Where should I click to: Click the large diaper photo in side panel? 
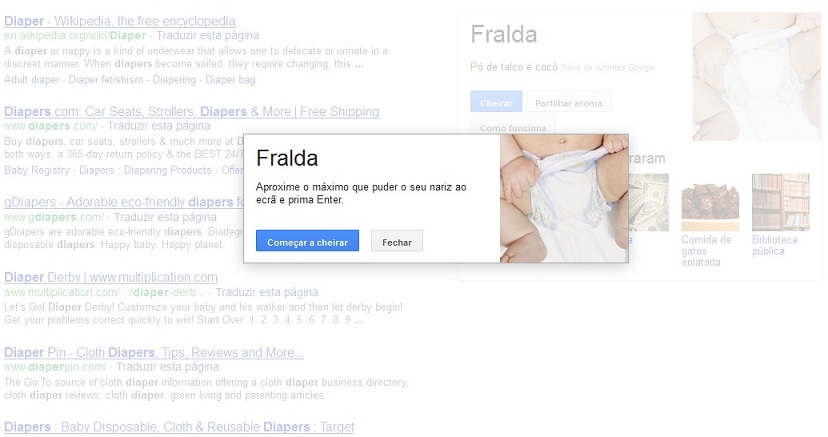click(x=757, y=77)
